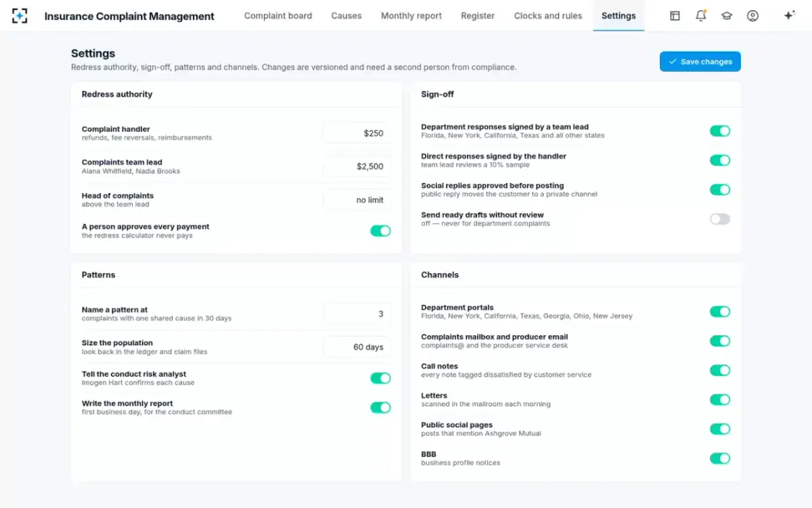Click the Settings page heading

(x=93, y=54)
